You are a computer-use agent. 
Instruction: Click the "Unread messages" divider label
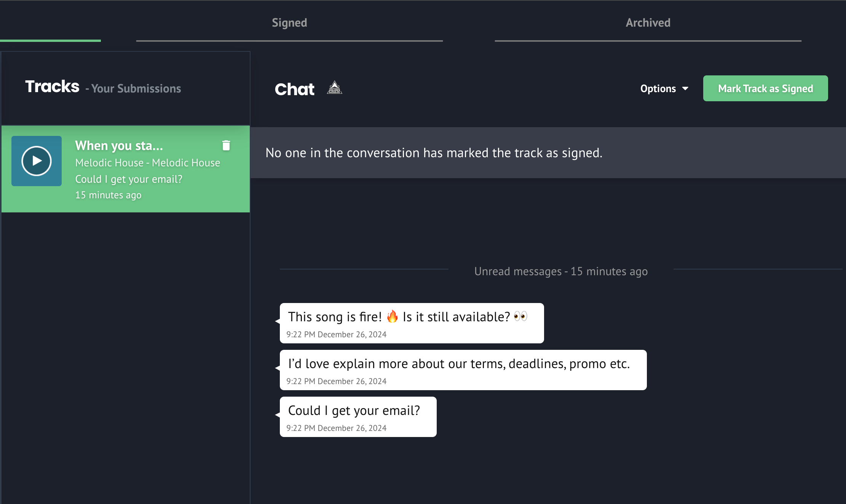click(x=561, y=271)
